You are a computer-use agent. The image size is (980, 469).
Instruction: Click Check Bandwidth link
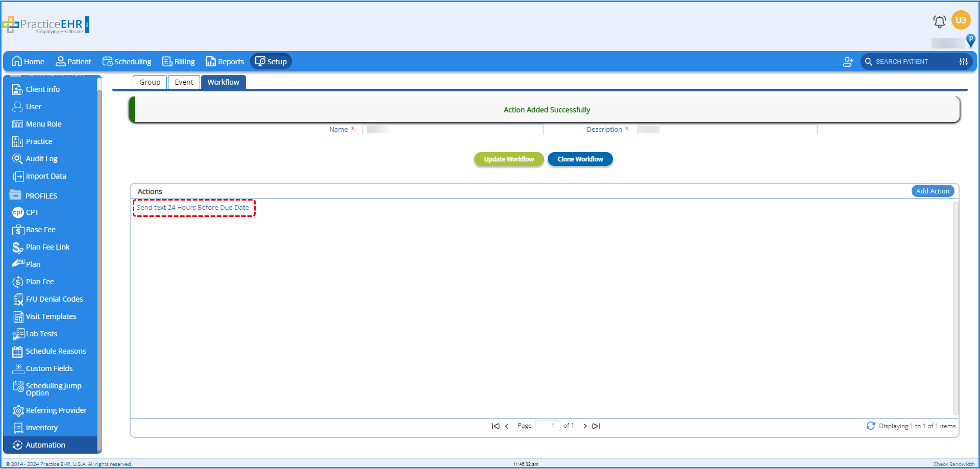(x=954, y=464)
